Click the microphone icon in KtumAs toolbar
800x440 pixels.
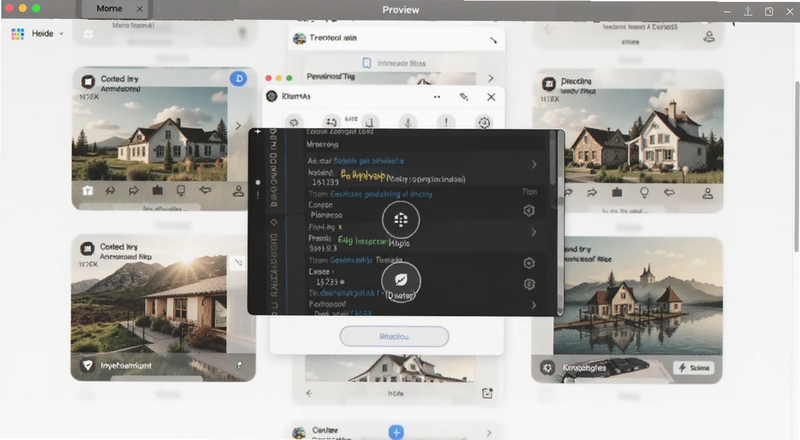pyautogui.click(x=408, y=123)
